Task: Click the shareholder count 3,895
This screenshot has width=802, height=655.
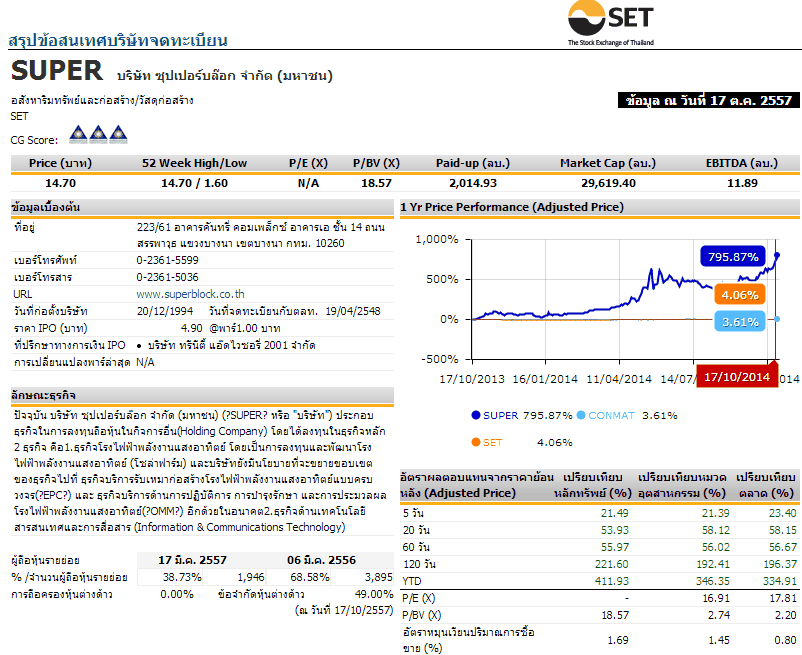Action: [x=378, y=577]
